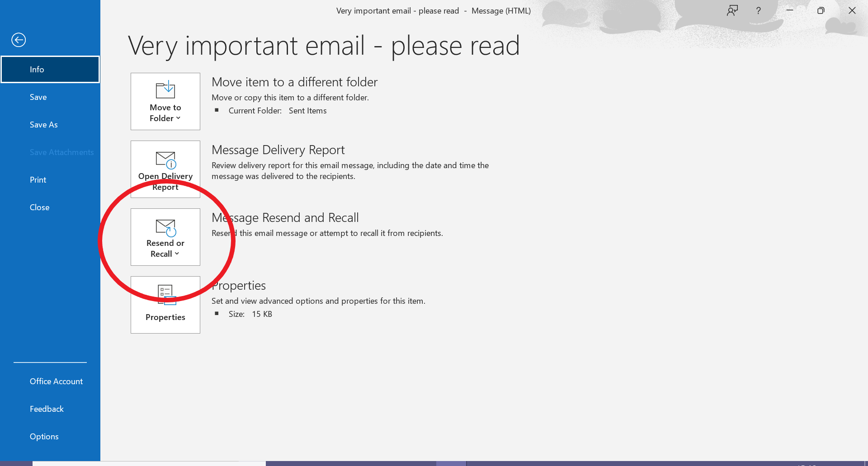The width and height of the screenshot is (868, 466).
Task: Click Save Attachments in the sidebar
Action: tap(50, 152)
